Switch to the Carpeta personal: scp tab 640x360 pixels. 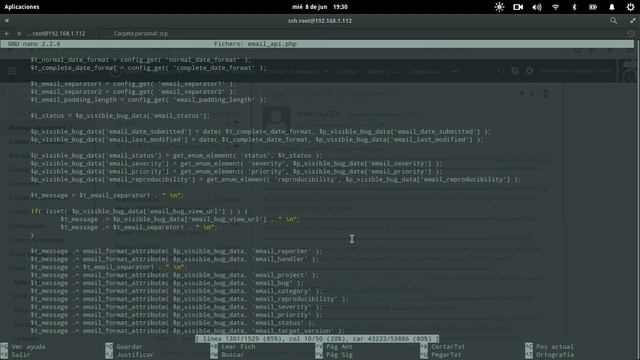(141, 33)
